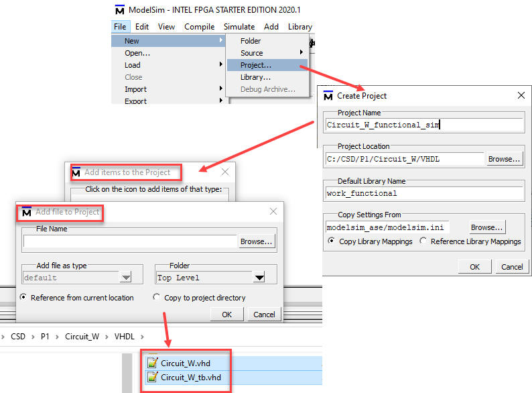The width and height of the screenshot is (532, 393).
Task: Close the Add items to the Project window
Action: coord(225,172)
